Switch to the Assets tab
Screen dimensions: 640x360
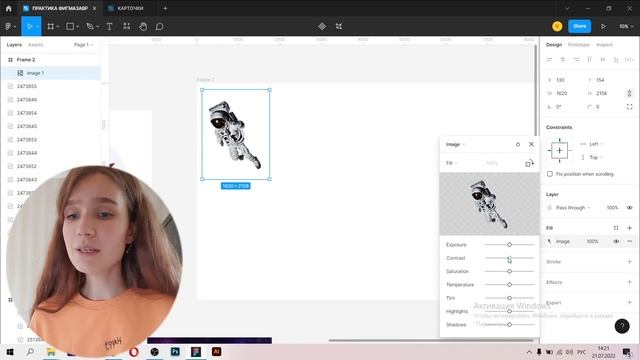(36, 44)
